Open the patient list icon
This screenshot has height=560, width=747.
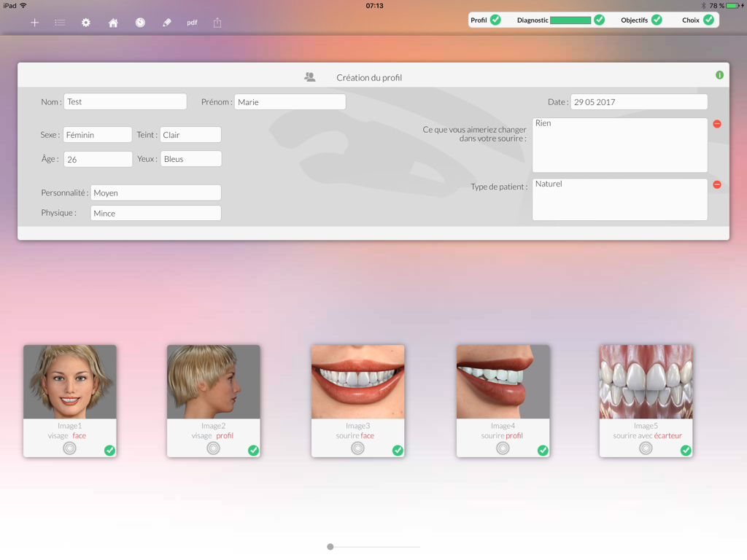pyautogui.click(x=60, y=23)
